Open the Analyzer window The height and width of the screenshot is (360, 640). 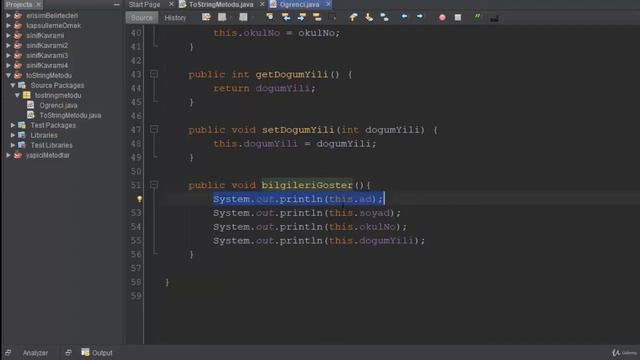pyautogui.click(x=35, y=353)
